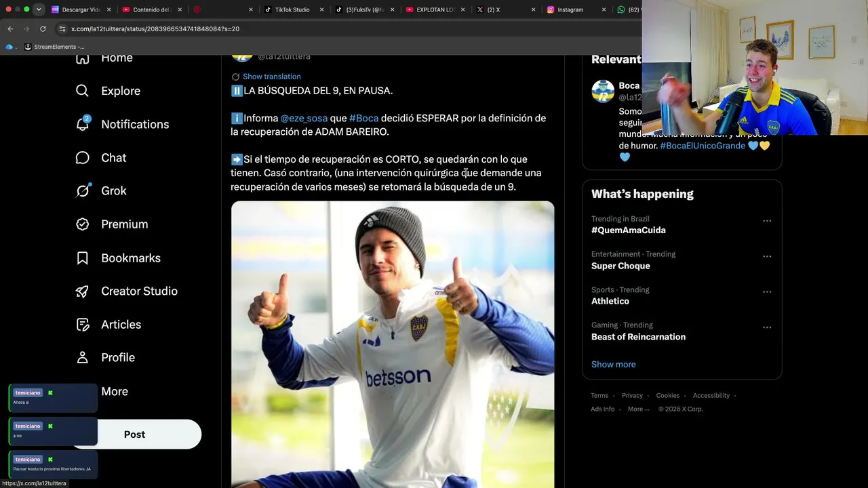Viewport: 868px width, 488px height.
Task: Open the StreamElements bookmark
Action: coord(54,47)
